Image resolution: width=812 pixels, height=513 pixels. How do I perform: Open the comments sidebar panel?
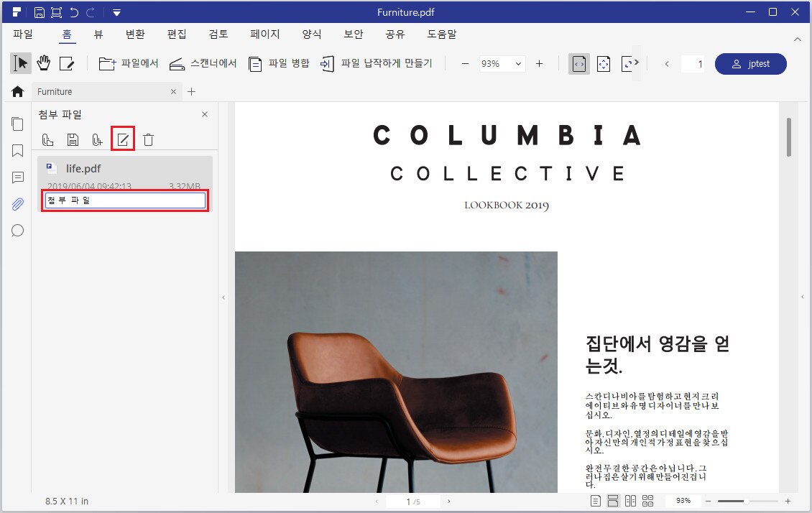18,177
